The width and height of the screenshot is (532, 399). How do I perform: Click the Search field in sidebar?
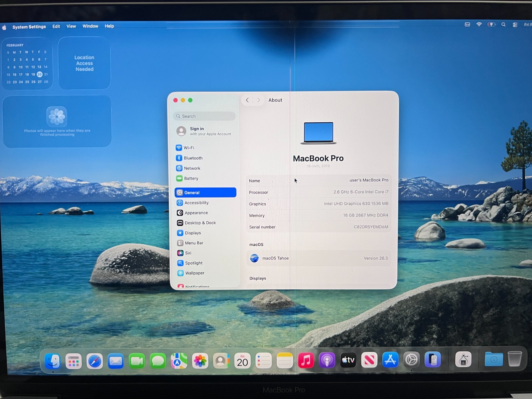pyautogui.click(x=204, y=116)
